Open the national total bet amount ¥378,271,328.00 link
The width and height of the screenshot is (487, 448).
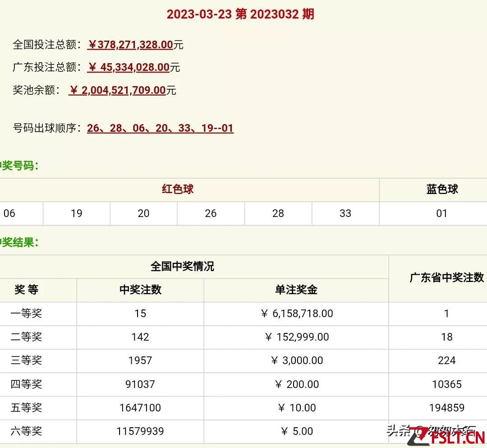(130, 45)
